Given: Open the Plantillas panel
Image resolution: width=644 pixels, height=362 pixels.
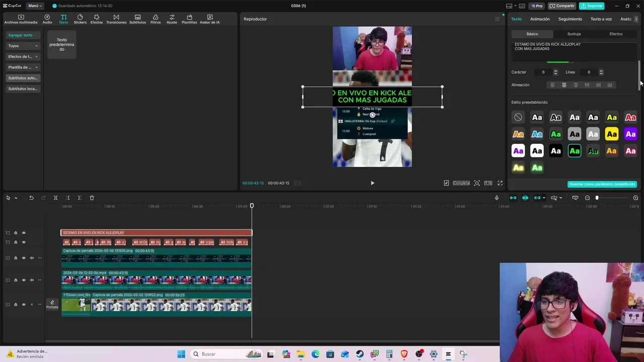Looking at the screenshot, I should coord(189,19).
